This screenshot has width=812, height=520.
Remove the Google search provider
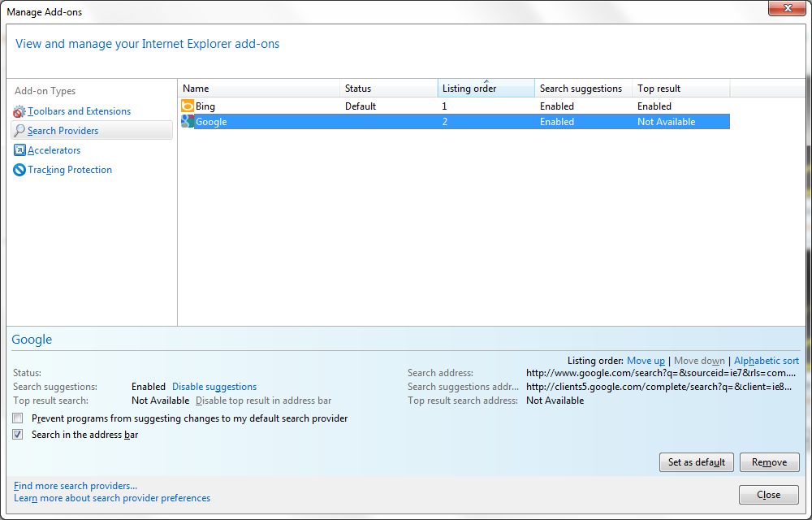(770, 462)
